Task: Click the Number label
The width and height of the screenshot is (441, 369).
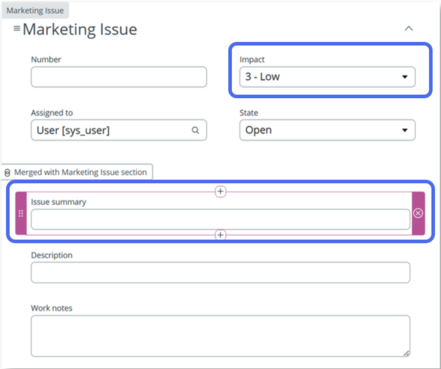Action: 46,60
